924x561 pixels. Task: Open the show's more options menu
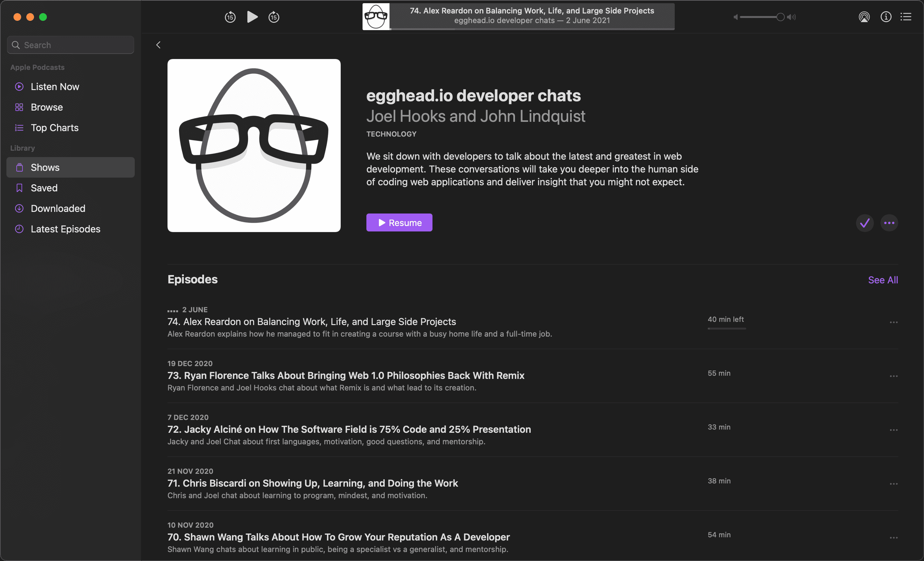tap(889, 223)
